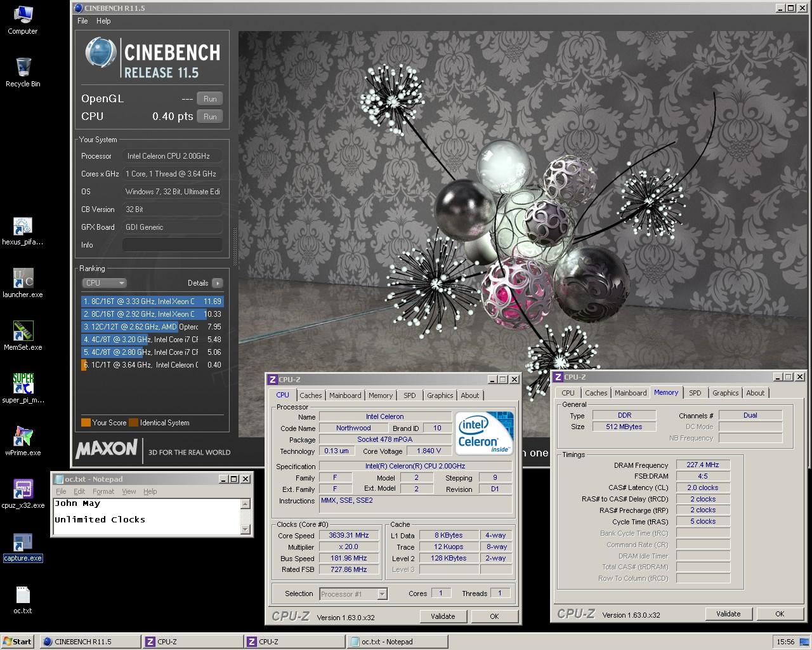Screen dimensions: 812x650
Task: Switch to Graphics tab in CPU-Z CPU window
Action: 440,395
